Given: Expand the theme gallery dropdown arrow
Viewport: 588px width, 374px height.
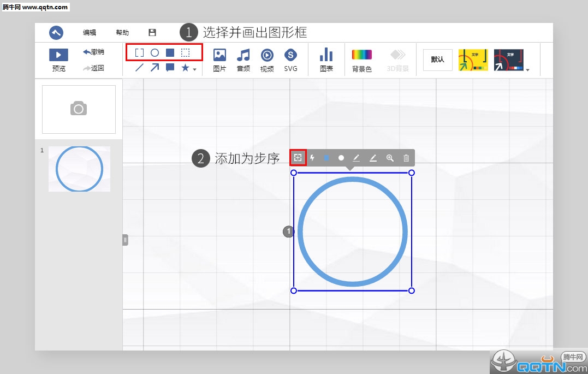Looking at the screenshot, I should point(527,70).
